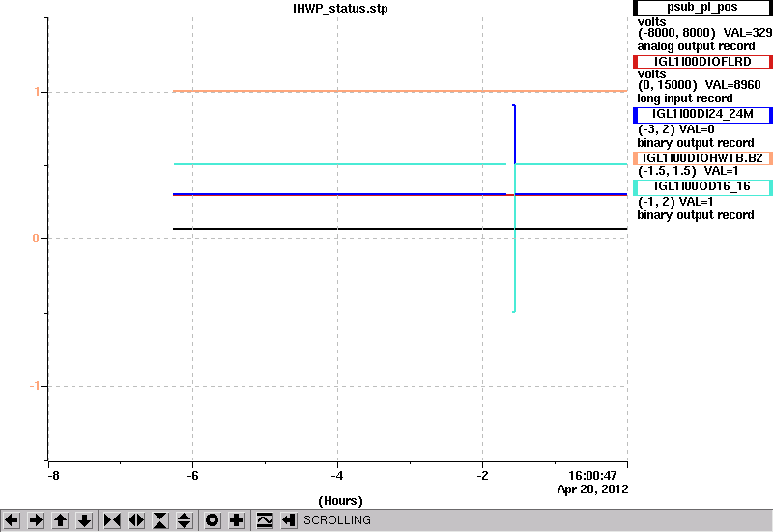
Task: Click the 16:00:47 timestamp on the axis
Action: coord(592,476)
